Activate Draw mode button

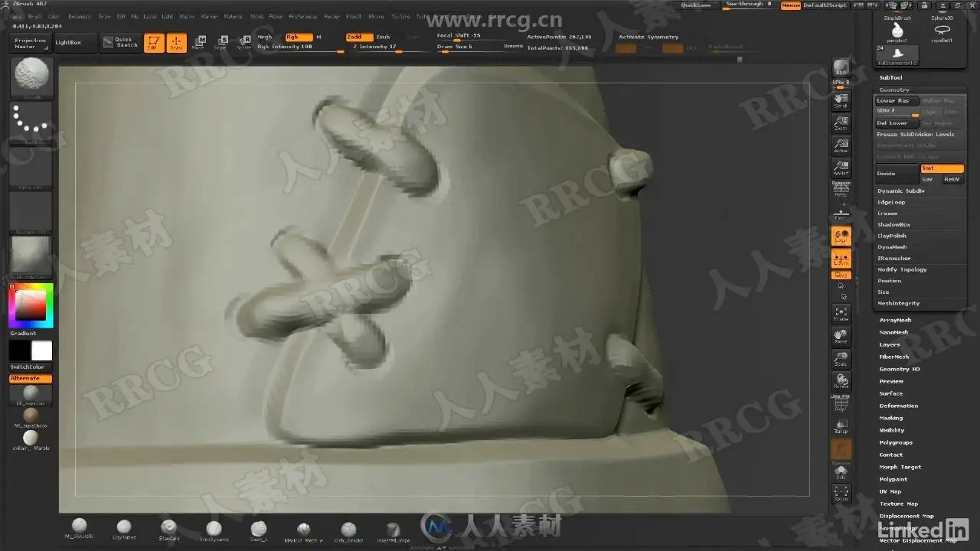click(x=177, y=43)
